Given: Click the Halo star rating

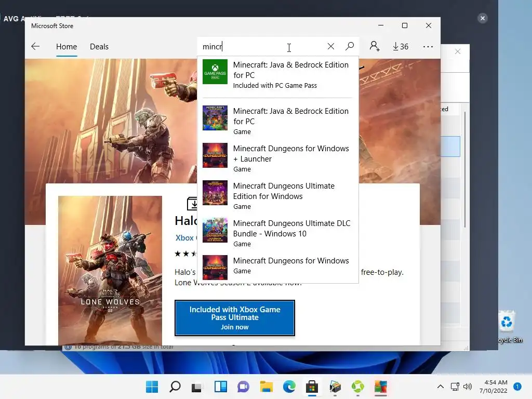Looking at the screenshot, I should 185,254.
